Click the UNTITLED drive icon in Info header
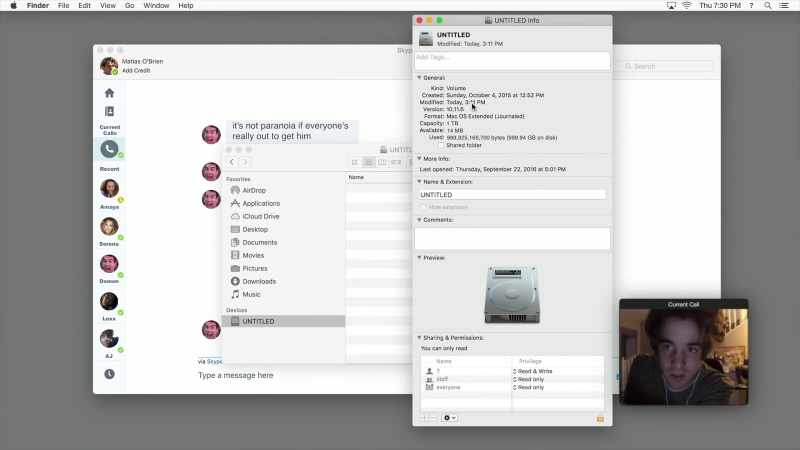800x450 pixels. [426, 39]
